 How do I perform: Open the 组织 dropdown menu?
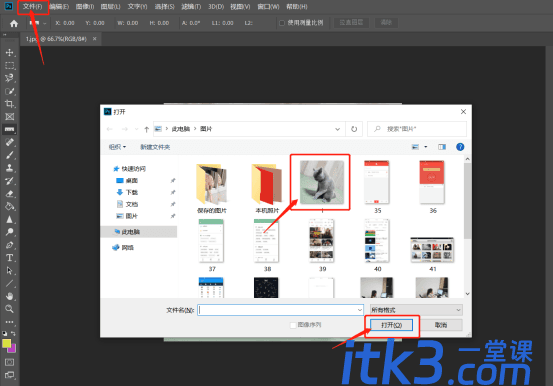[x=117, y=147]
